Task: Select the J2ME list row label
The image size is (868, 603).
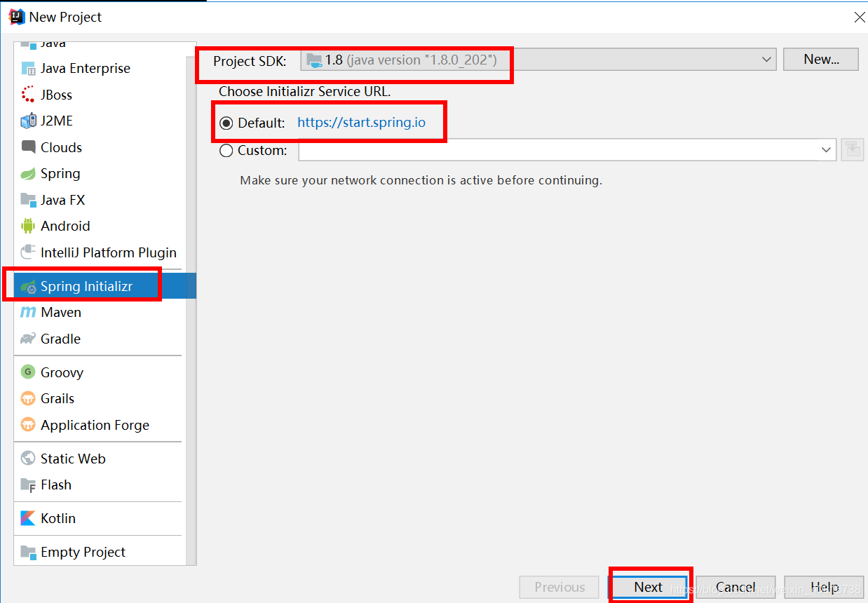Action: 57,121
